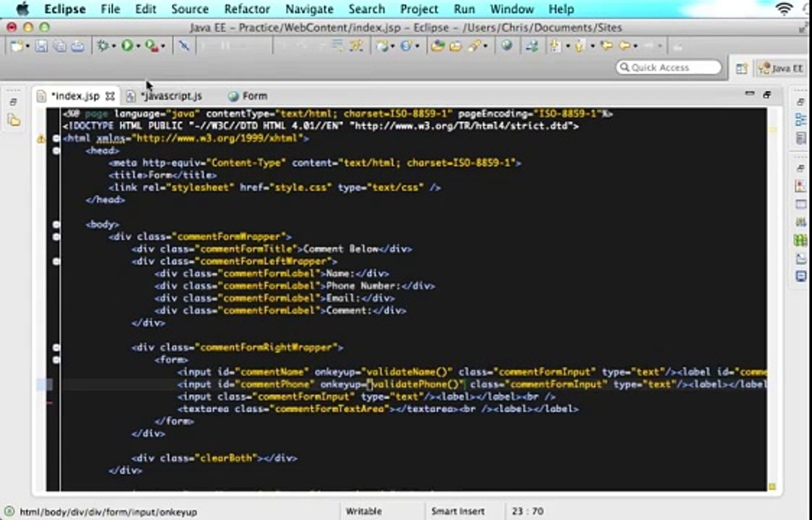Click the Run Last Tool icon with red toolbox
This screenshot has height=520, width=812.
[x=152, y=46]
